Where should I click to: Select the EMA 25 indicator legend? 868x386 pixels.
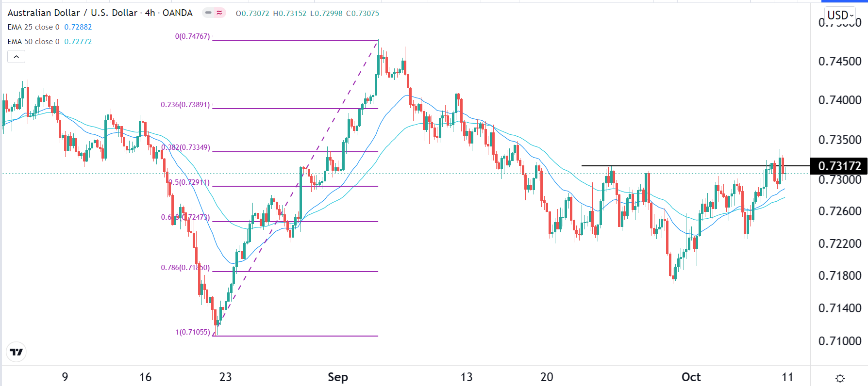(33, 27)
